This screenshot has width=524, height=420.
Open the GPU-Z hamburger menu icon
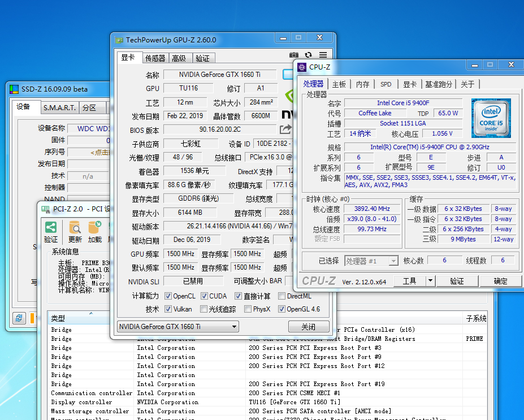click(323, 55)
